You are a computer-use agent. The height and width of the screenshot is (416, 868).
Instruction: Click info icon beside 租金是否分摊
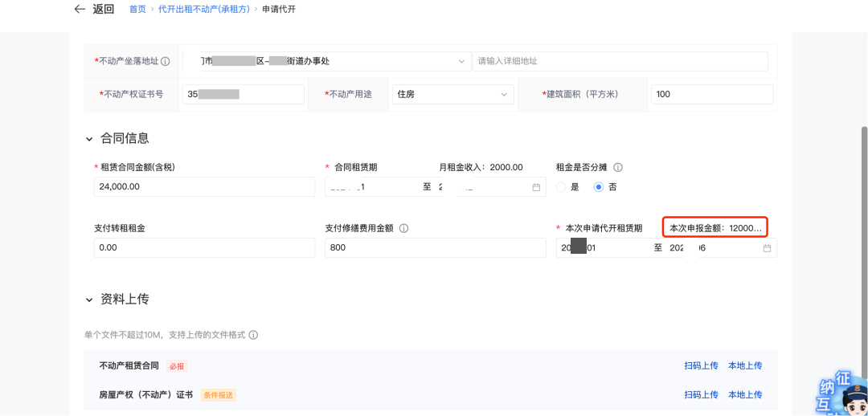(x=618, y=167)
